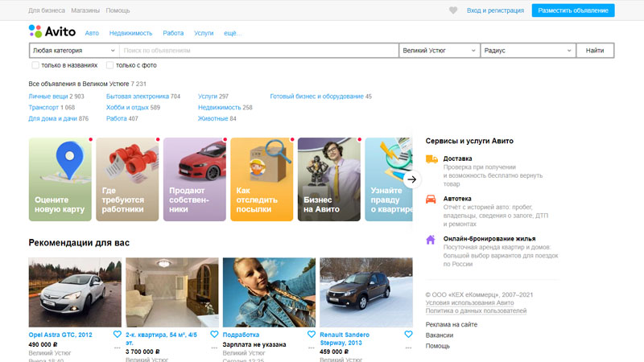Click the Автотека car icon
The image size is (644, 362).
431,199
